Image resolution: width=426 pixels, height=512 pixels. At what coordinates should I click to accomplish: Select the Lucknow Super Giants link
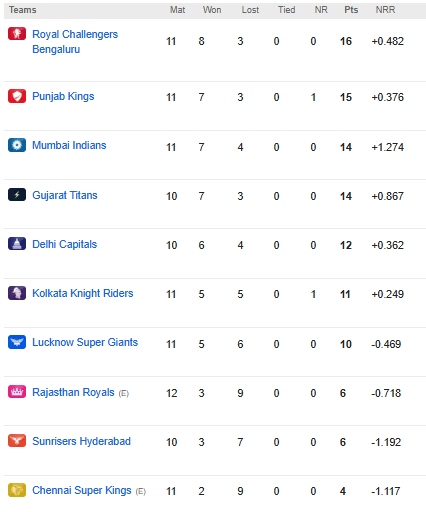pyautogui.click(x=85, y=342)
